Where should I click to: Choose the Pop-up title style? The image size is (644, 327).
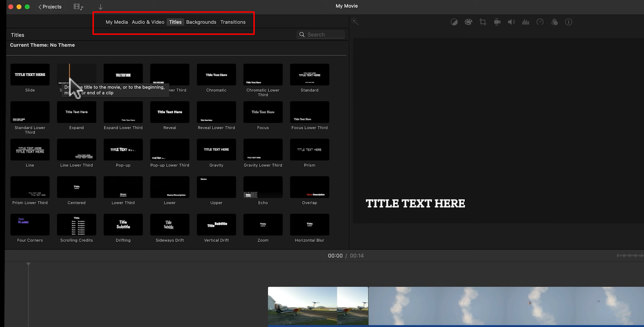point(123,149)
